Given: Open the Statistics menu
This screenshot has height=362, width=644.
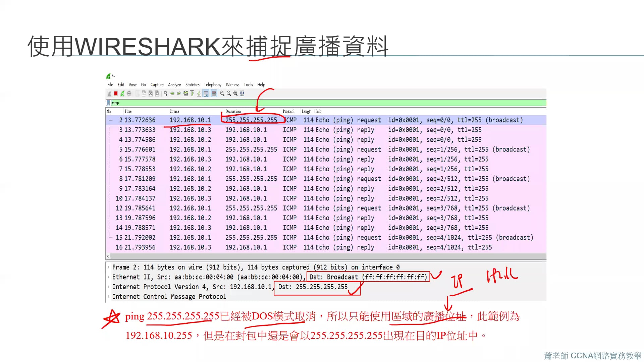Looking at the screenshot, I should 192,85.
